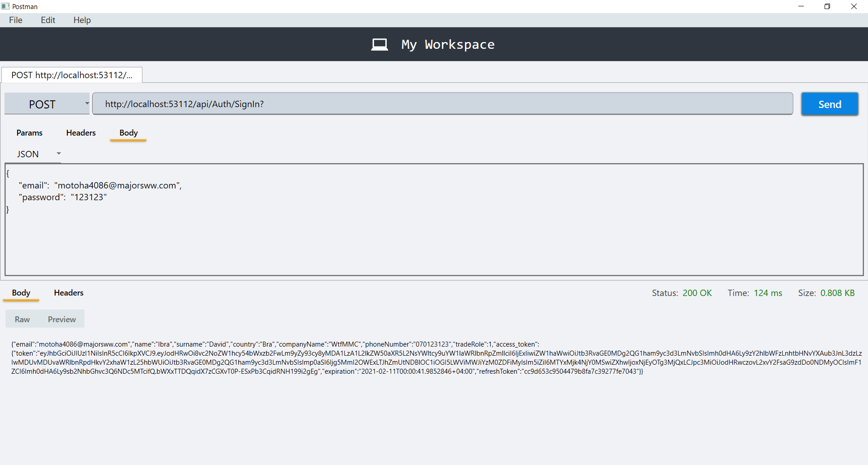
Task: Select the open SignIn request tab
Action: point(71,75)
